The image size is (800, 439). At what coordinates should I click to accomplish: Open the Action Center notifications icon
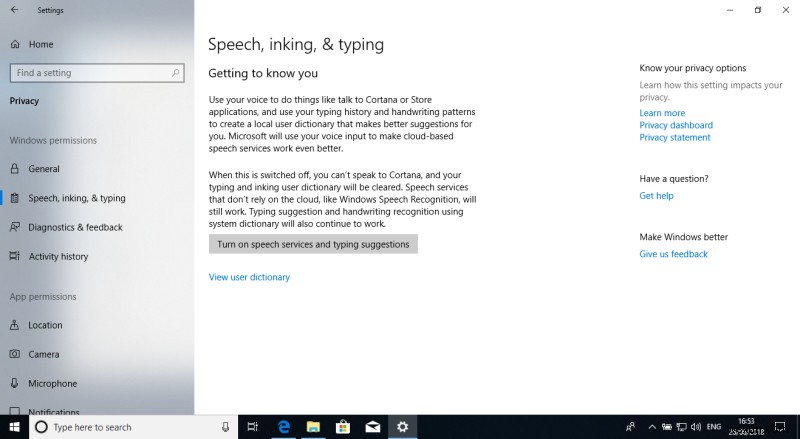click(x=780, y=427)
